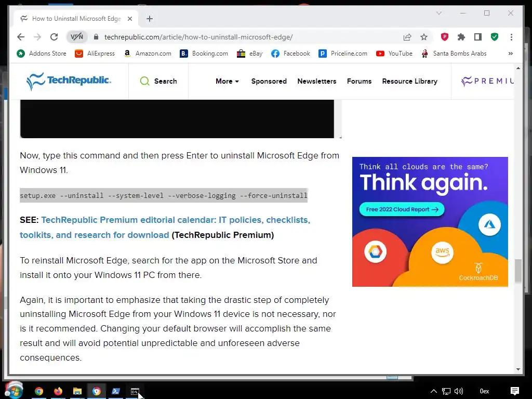The width and height of the screenshot is (532, 399).
Task: Open the Premium editorial calendar link
Action: (x=165, y=228)
